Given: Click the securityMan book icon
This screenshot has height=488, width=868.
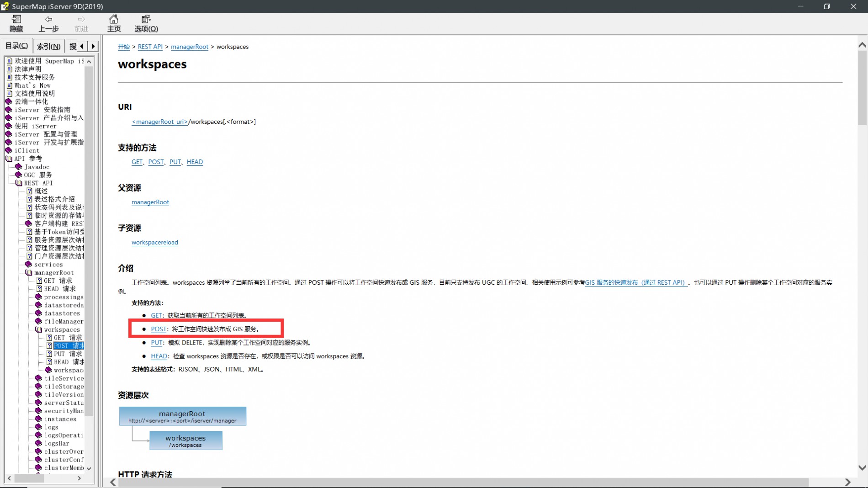Looking at the screenshot, I should [39, 411].
